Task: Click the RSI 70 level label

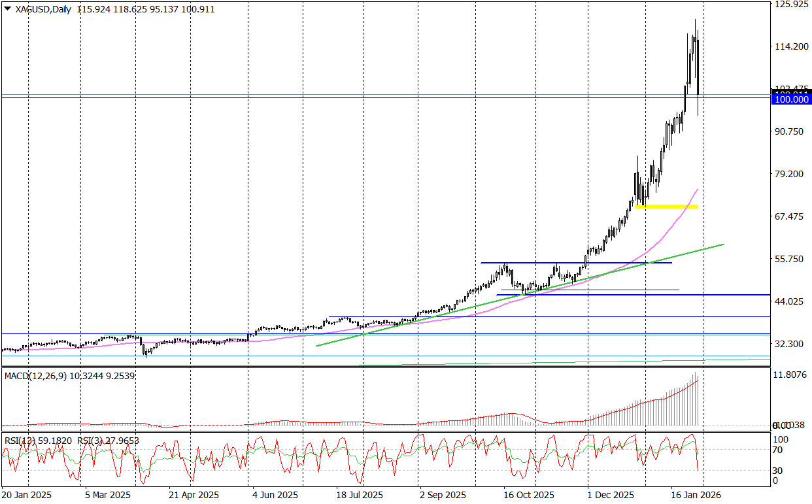Action: pyautogui.click(x=777, y=450)
